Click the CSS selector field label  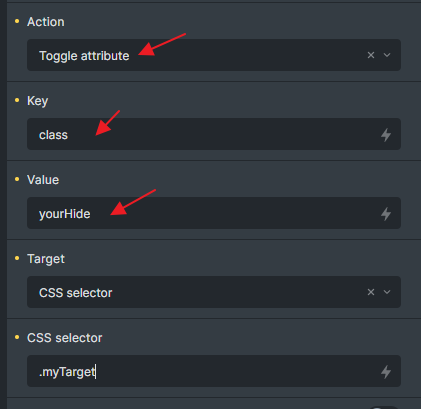pyautogui.click(x=65, y=338)
